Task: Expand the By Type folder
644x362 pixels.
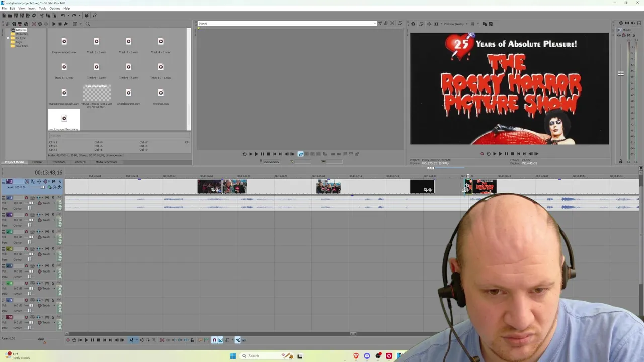Action: click(8, 38)
